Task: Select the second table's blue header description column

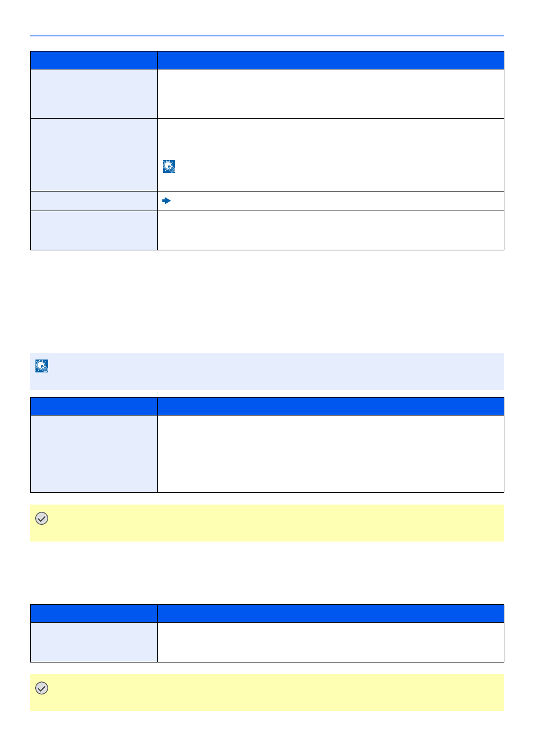Action: pos(331,407)
